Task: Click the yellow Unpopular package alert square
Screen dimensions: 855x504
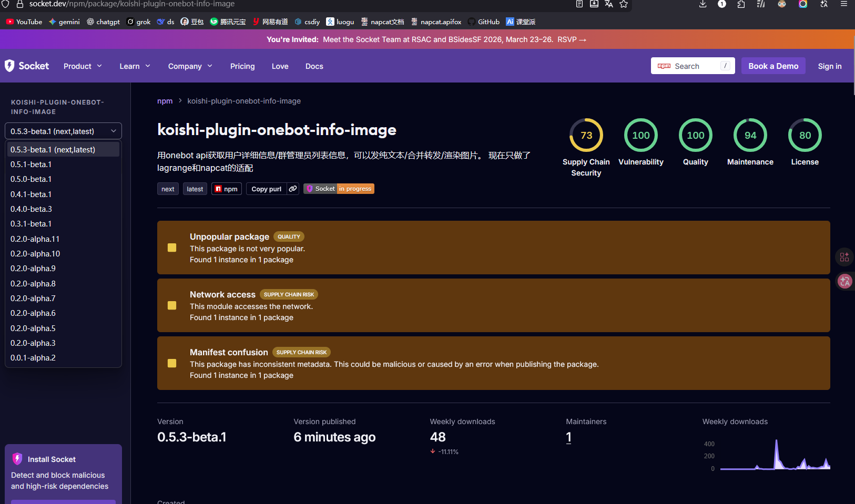Action: point(172,248)
